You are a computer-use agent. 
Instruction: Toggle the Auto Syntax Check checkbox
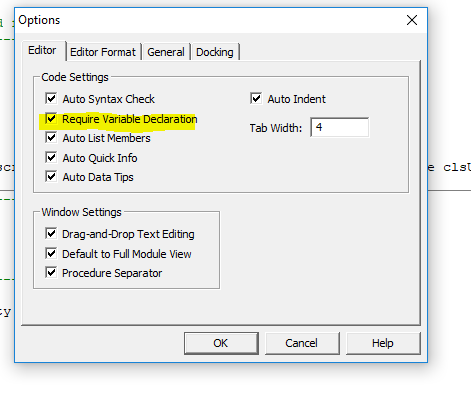coord(51,99)
